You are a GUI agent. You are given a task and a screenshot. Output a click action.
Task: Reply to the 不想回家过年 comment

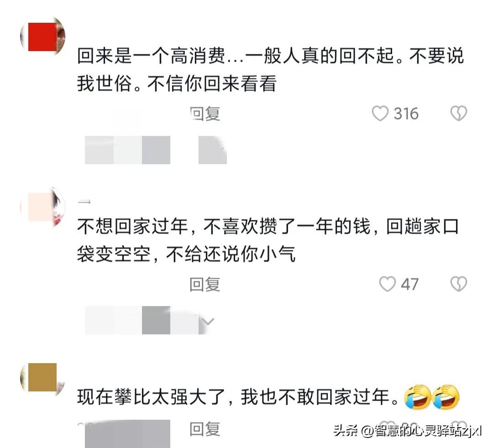pos(205,284)
